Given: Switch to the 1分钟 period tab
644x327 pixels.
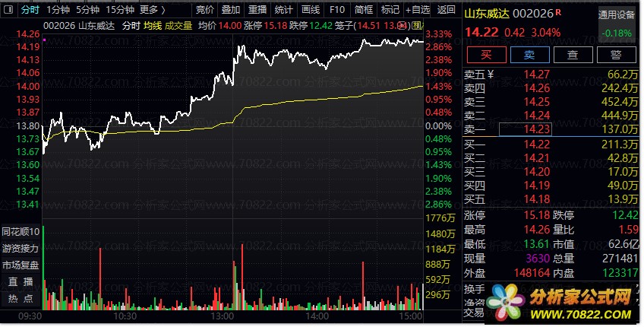Looking at the screenshot, I should click(58, 9).
